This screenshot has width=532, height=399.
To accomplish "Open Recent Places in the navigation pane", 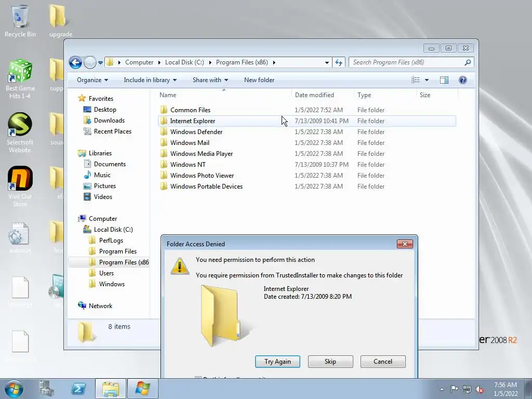I will pyautogui.click(x=112, y=131).
